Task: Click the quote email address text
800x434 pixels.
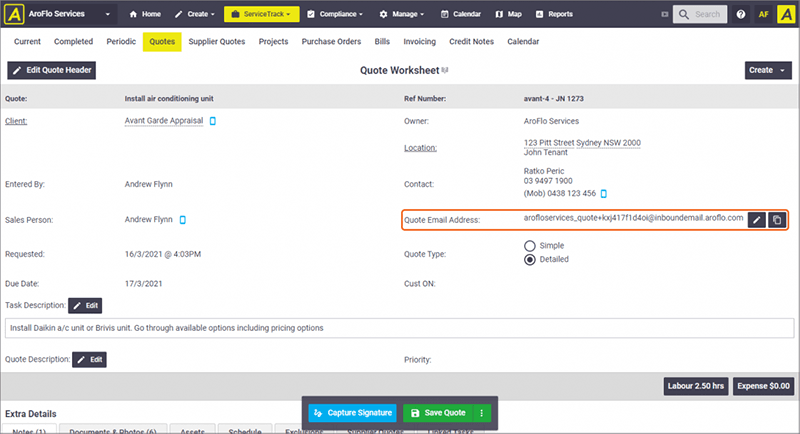Action: tap(633, 218)
